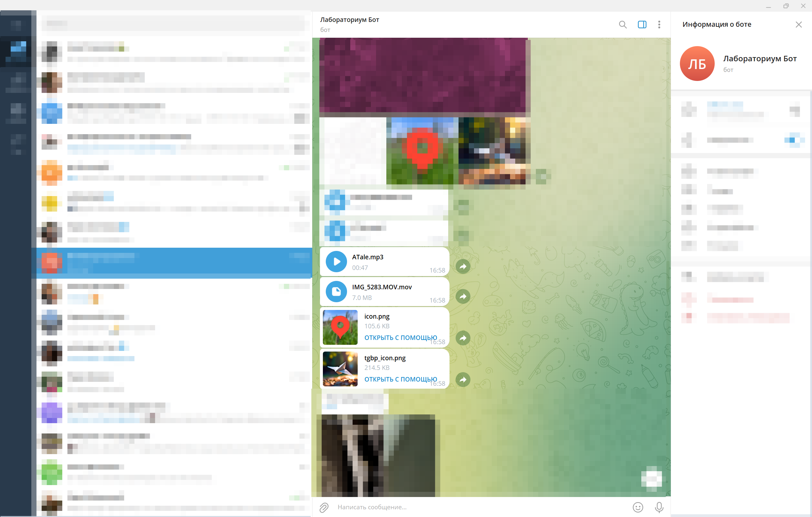Click the attach file paperclip icon
The image size is (812, 517).
pos(324,507)
